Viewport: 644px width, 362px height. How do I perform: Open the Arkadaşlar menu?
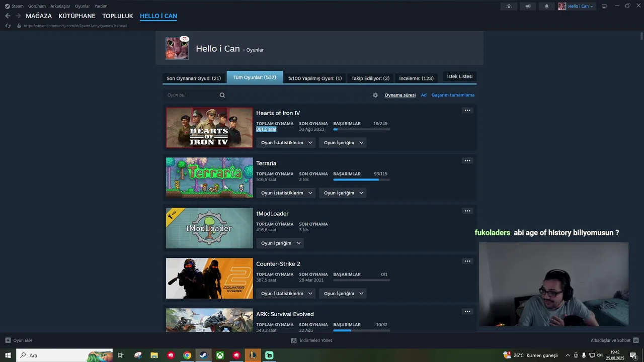pyautogui.click(x=60, y=6)
